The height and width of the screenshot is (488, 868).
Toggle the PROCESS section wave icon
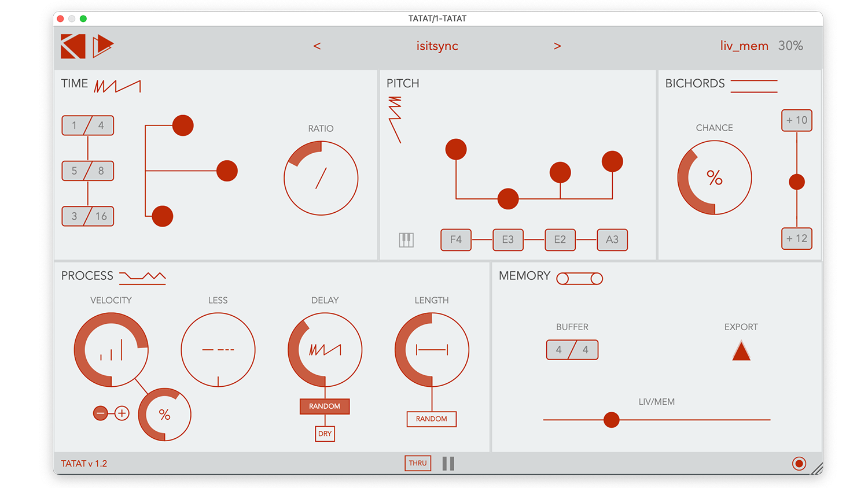[x=142, y=278]
